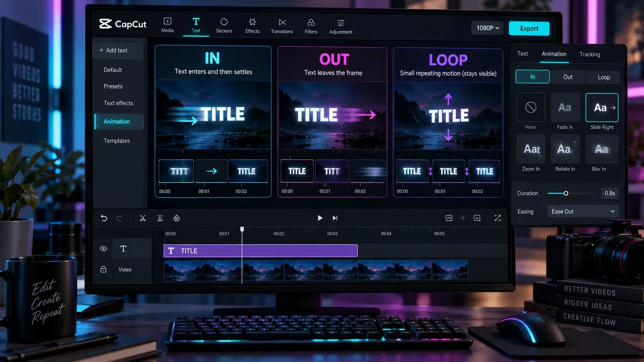Choose the Fade In animation preset
This screenshot has height=362, width=644.
565,107
